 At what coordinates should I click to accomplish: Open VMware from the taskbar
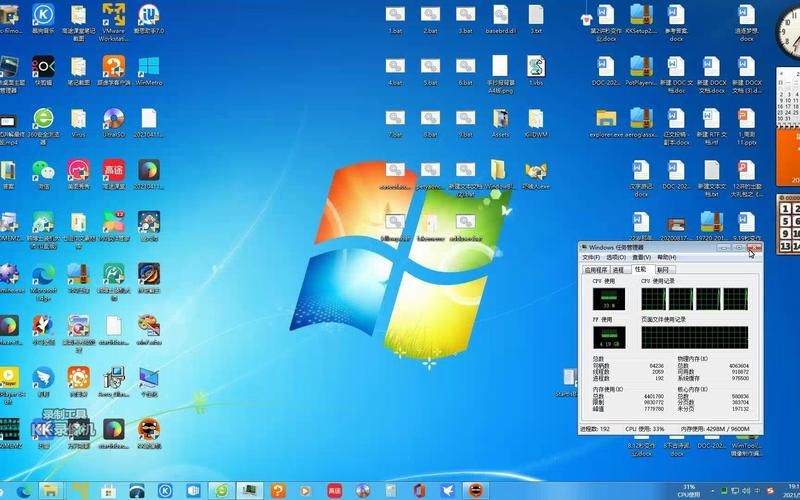pyautogui.click(x=80, y=491)
